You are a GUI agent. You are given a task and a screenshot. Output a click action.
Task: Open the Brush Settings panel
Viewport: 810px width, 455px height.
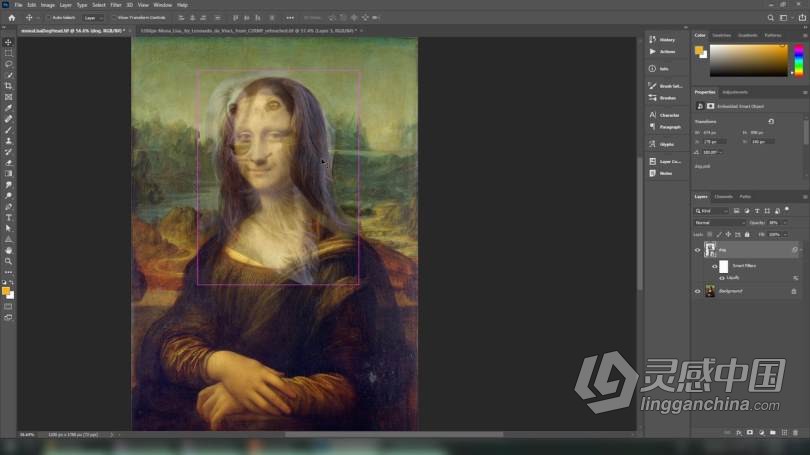tap(665, 86)
